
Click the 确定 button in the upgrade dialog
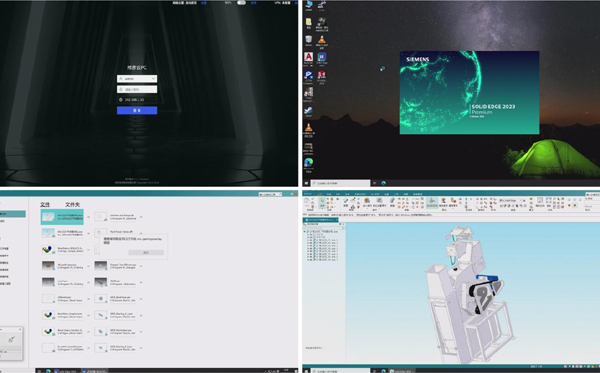pos(146,252)
